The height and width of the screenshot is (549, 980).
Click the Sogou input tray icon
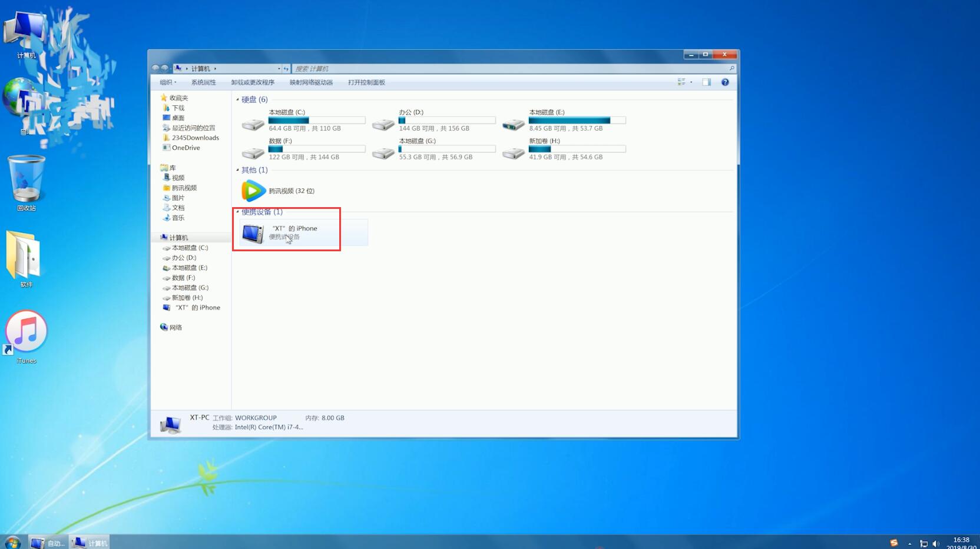(894, 543)
